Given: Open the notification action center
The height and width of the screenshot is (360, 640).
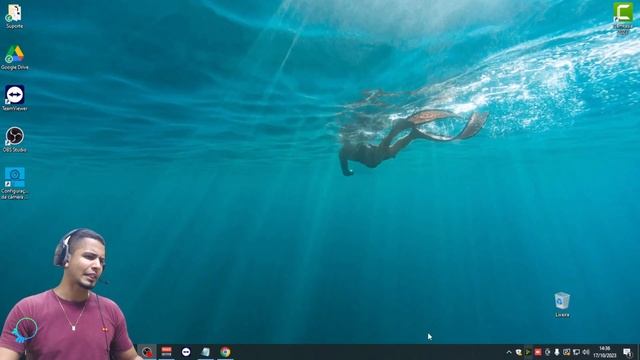Looking at the screenshot, I should (628, 352).
